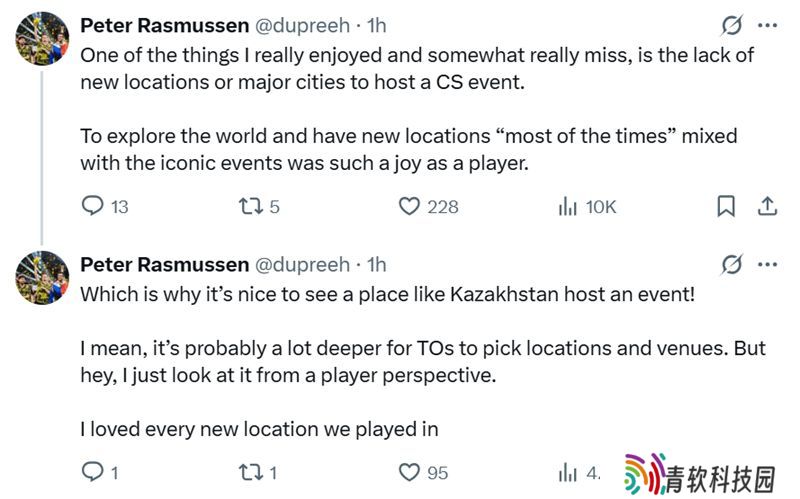Click the 1h timestamp of first tweet

377,24
